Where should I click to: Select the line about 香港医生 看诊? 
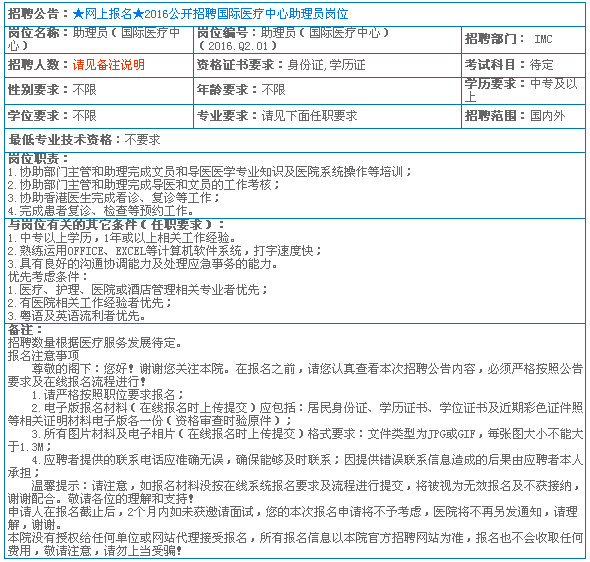point(113,198)
